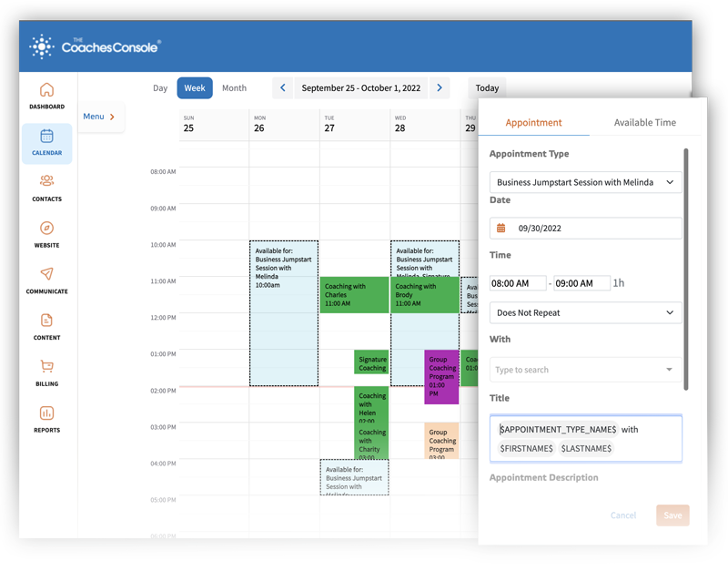Image resolution: width=728 pixels, height=571 pixels.
Task: Open Coaching with Brody appointment
Action: coord(425,294)
